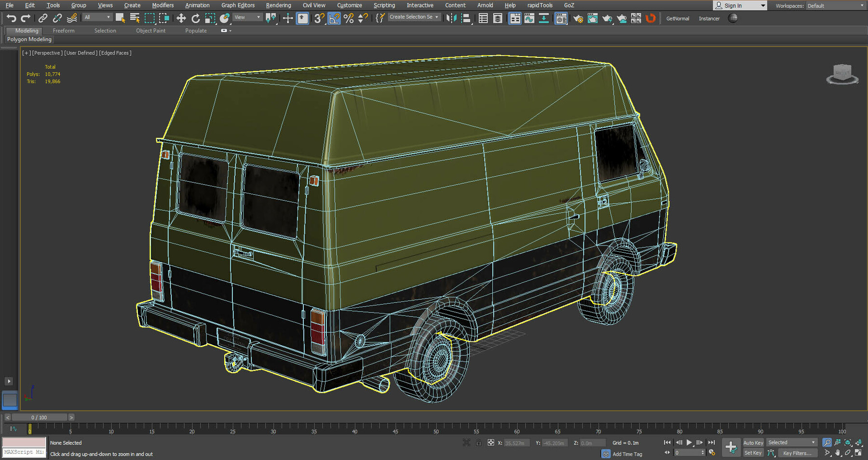868x460 pixels.
Task: Toggle Set Key mode
Action: click(753, 453)
